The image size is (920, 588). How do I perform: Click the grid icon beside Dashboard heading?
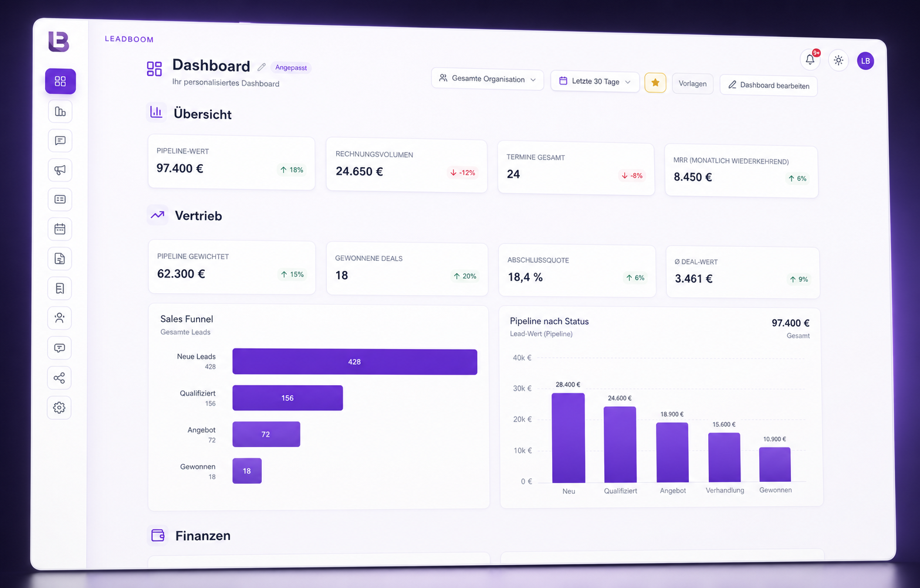154,69
